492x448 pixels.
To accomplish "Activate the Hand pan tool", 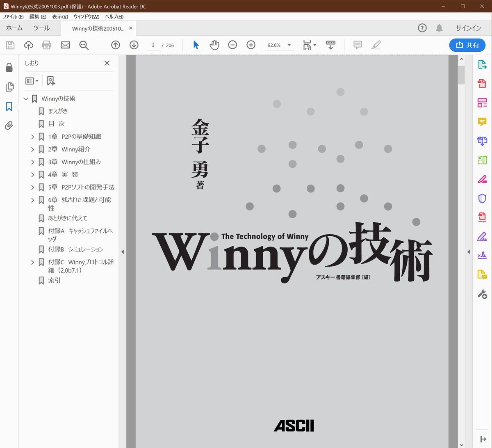I will pyautogui.click(x=214, y=45).
